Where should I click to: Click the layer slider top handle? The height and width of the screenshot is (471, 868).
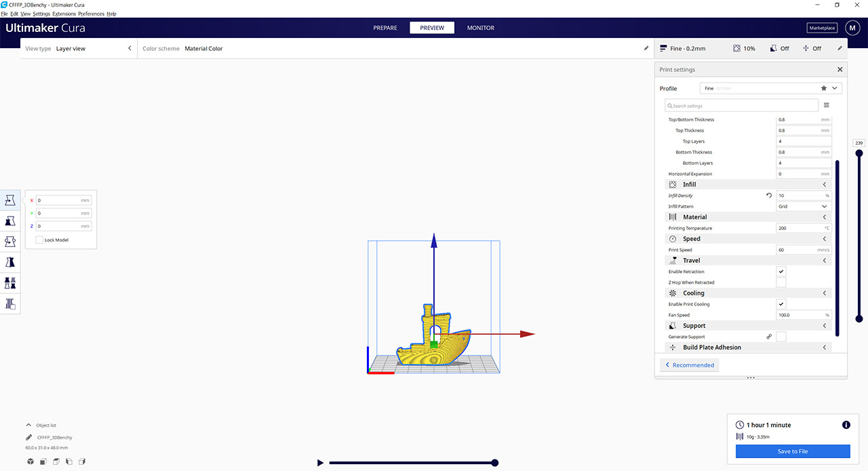tap(859, 153)
